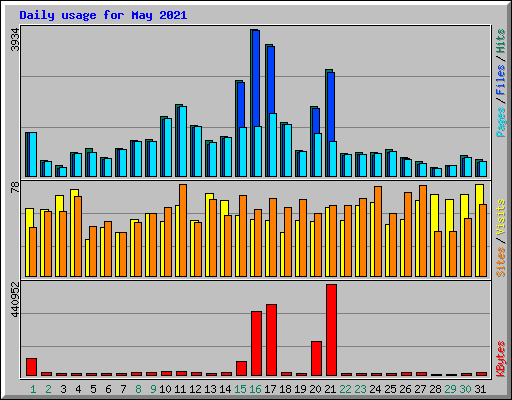The image size is (512, 400).
Task: Click the 'Daily usage for May 2021' title
Action: point(103,15)
